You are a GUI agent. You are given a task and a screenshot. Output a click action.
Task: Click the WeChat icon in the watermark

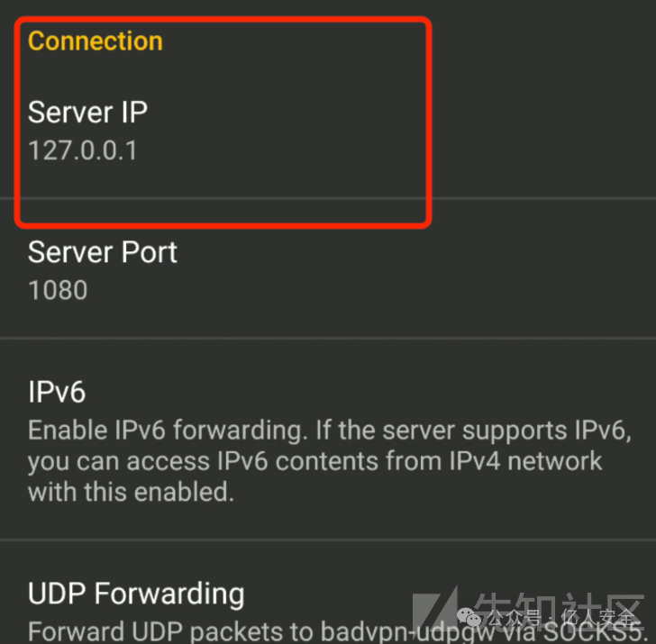(471, 619)
